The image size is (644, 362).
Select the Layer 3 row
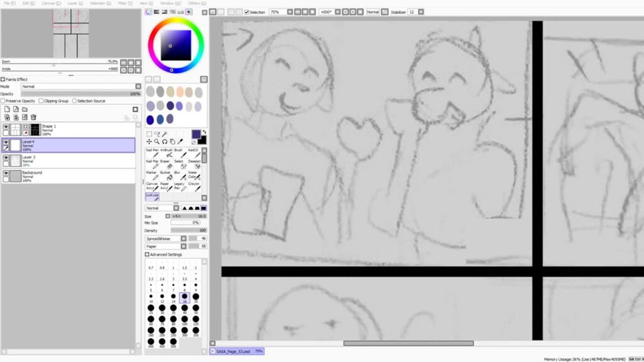[68, 161]
